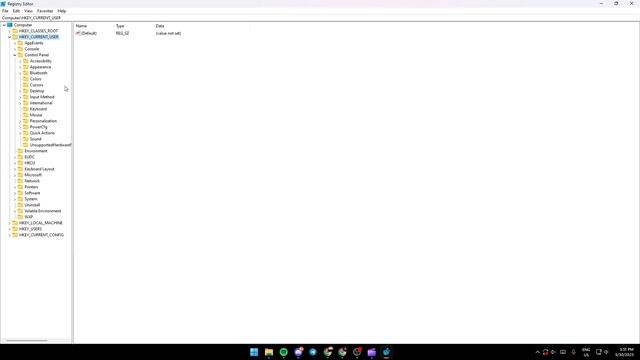Expand the Desktop key

[20, 91]
